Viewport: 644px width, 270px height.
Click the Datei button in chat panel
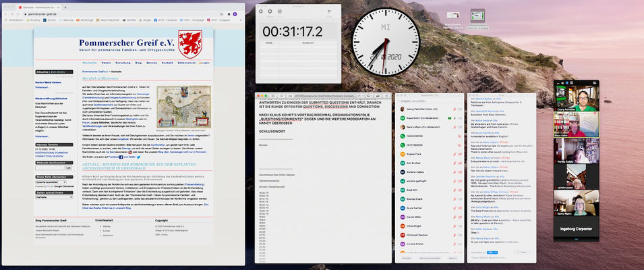[522, 252]
